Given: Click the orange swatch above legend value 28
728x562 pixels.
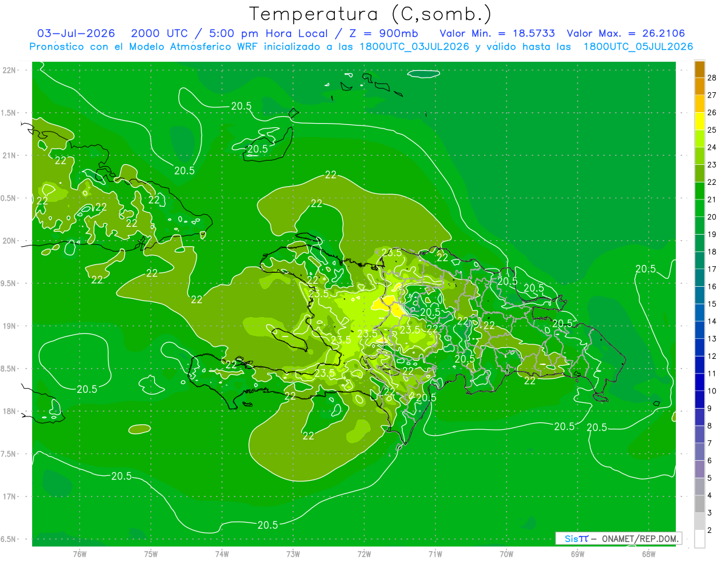Looking at the screenshot, I should pyautogui.click(x=699, y=69).
